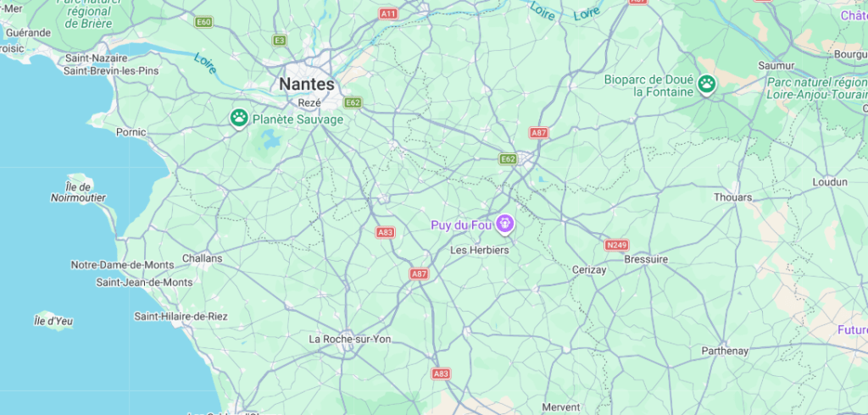Viewport: 868px width, 415px height.
Task: Click the Planète Sauvage zoo paw icon
Action: (238, 118)
